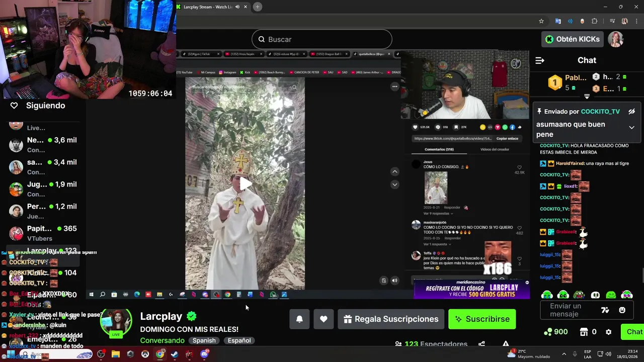Open the Google Translate extension icon
The width and height of the screenshot is (644, 362).
click(558, 21)
